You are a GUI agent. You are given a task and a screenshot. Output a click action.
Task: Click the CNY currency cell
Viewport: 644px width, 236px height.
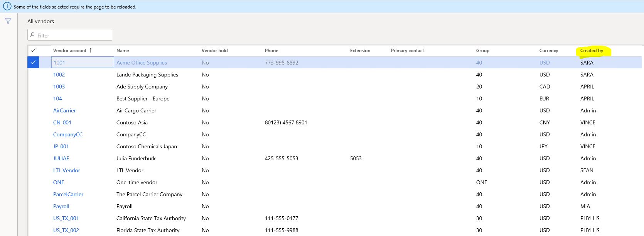pyautogui.click(x=545, y=122)
